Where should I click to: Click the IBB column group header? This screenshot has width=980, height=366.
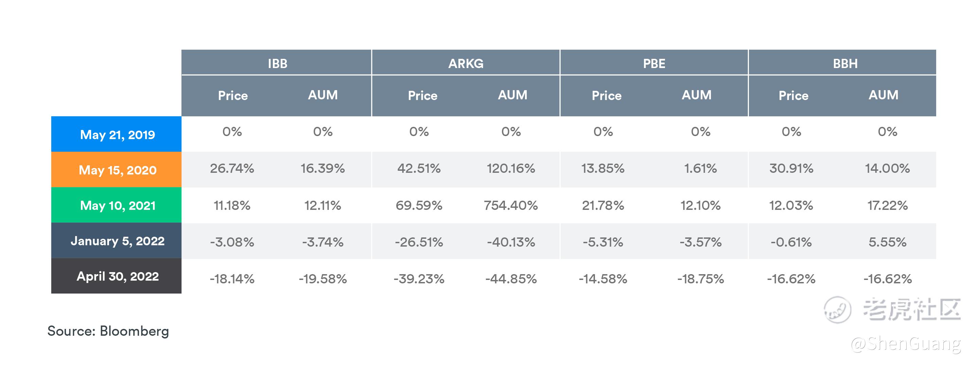(277, 63)
